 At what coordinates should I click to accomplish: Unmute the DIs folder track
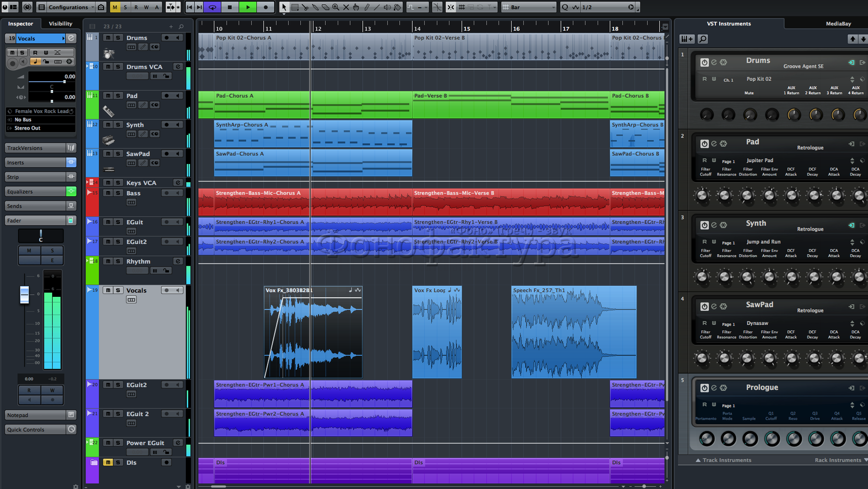[108, 462]
